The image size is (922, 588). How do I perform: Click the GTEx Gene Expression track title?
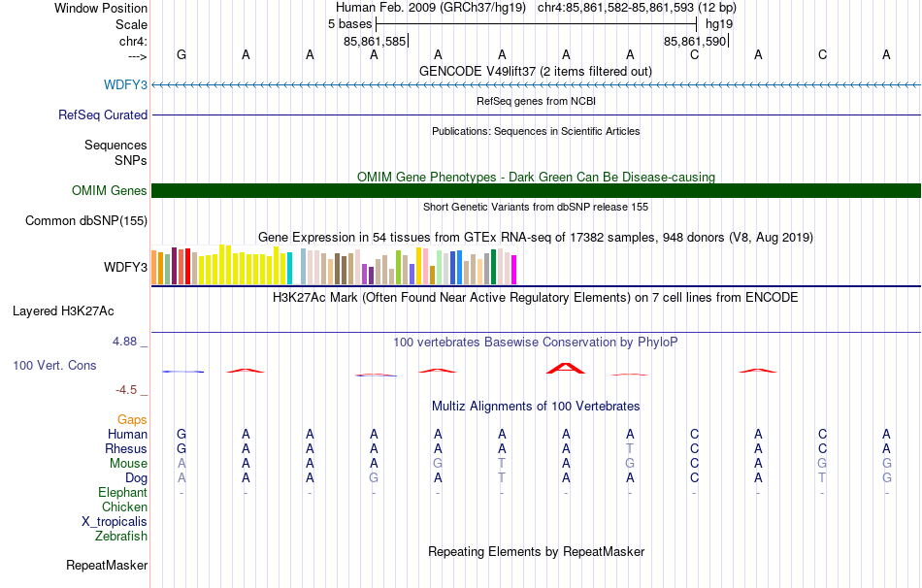pos(536,237)
